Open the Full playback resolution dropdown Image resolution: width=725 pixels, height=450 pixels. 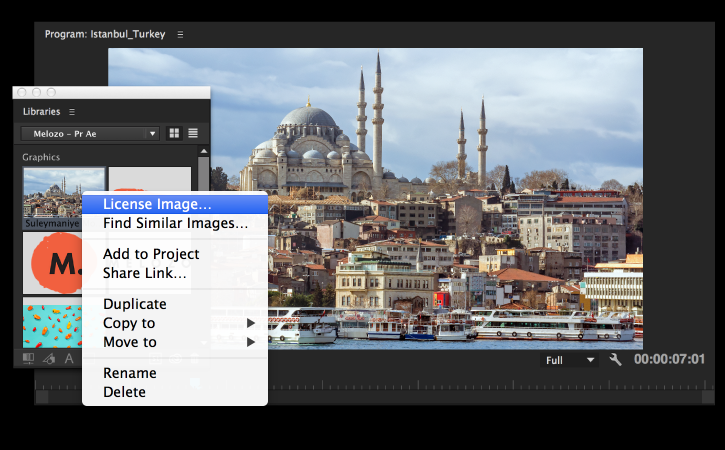(569, 360)
